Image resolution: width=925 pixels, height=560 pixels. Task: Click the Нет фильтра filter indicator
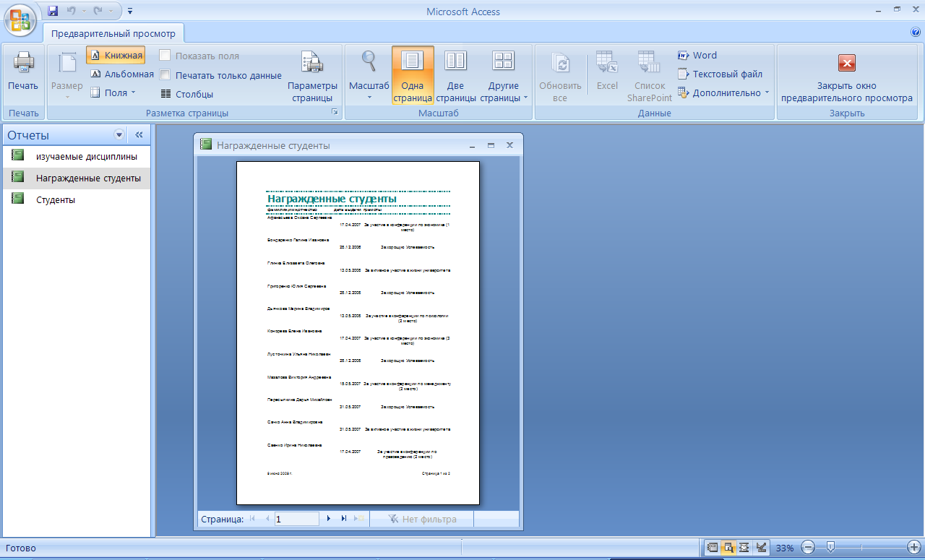422,519
